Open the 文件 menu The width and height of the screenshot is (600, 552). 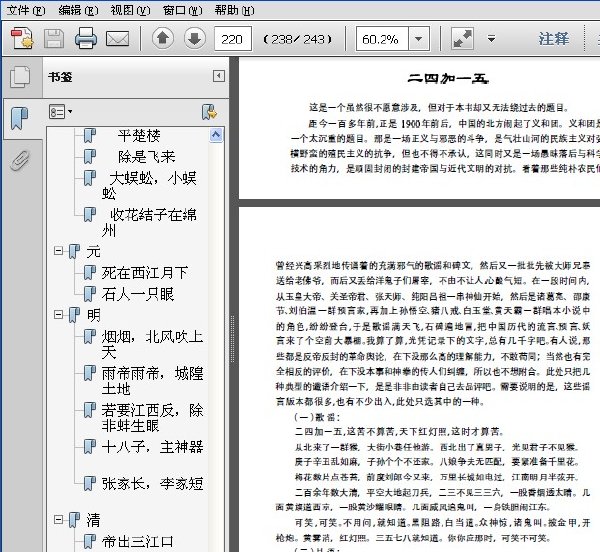tap(26, 10)
